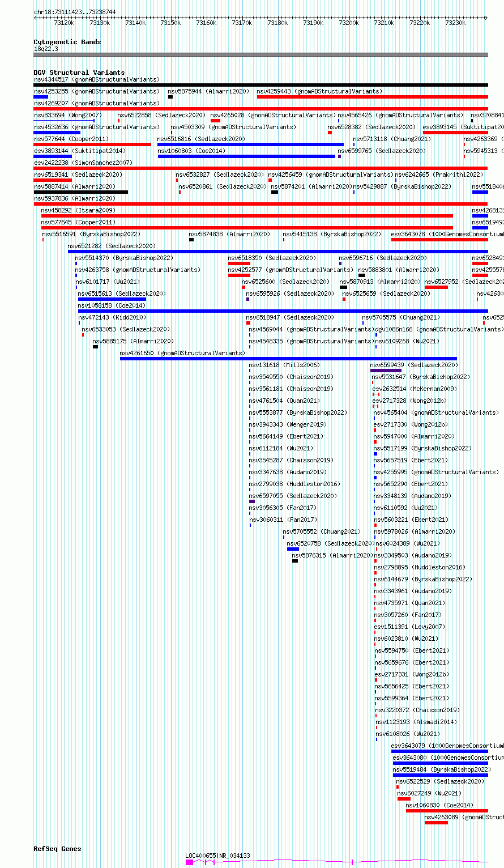Click nsv6027249 (Wu2021) label
This screenshot has width=504, height=868.
click(x=430, y=793)
